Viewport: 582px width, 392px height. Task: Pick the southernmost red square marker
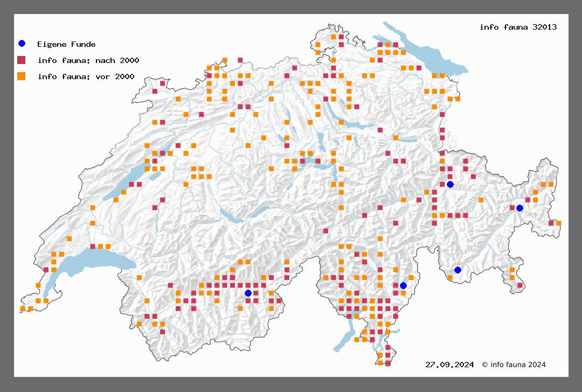(x=387, y=363)
